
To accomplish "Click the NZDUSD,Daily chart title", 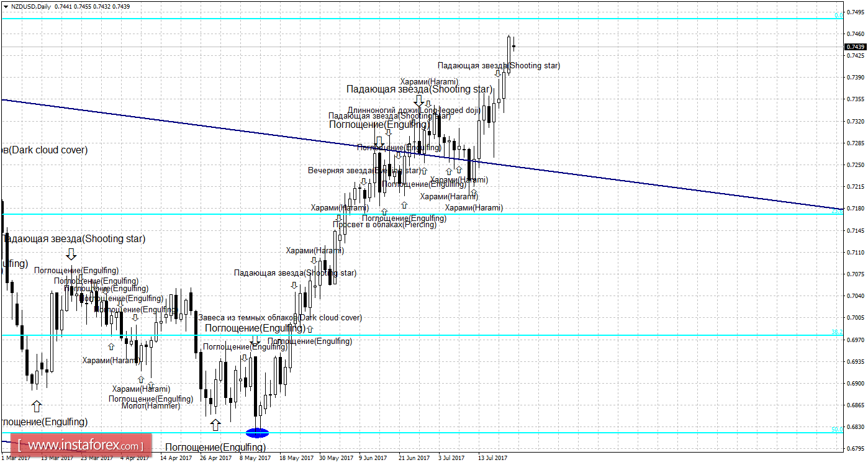I will click(x=31, y=6).
